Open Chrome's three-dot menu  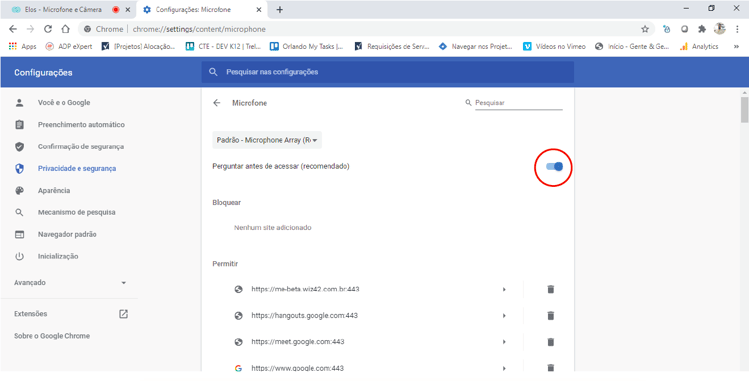tap(738, 29)
